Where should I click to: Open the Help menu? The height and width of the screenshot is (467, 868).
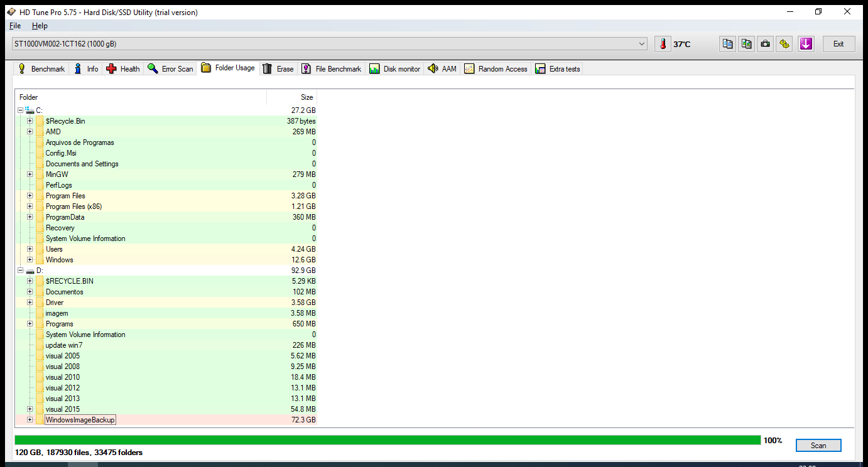coord(40,26)
